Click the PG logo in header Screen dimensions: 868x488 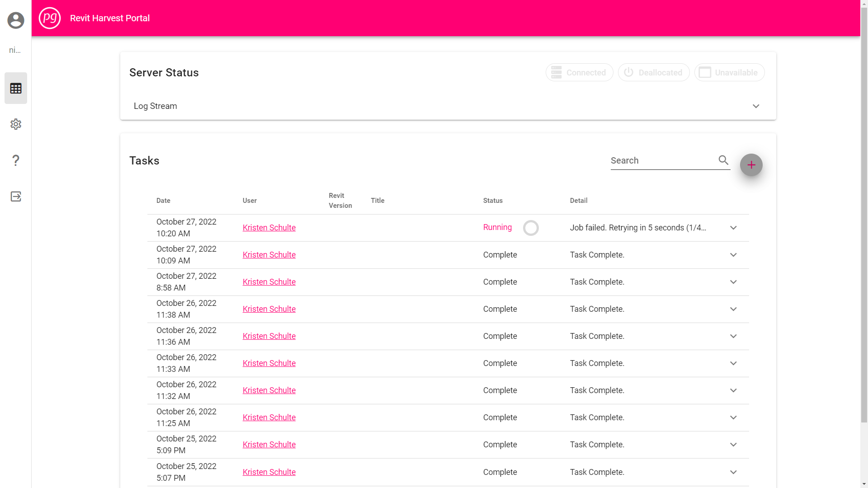pyautogui.click(x=50, y=18)
